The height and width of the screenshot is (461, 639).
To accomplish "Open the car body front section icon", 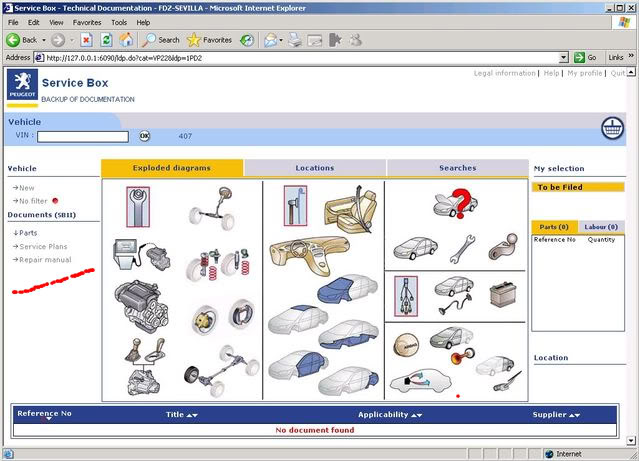I will tap(347, 289).
